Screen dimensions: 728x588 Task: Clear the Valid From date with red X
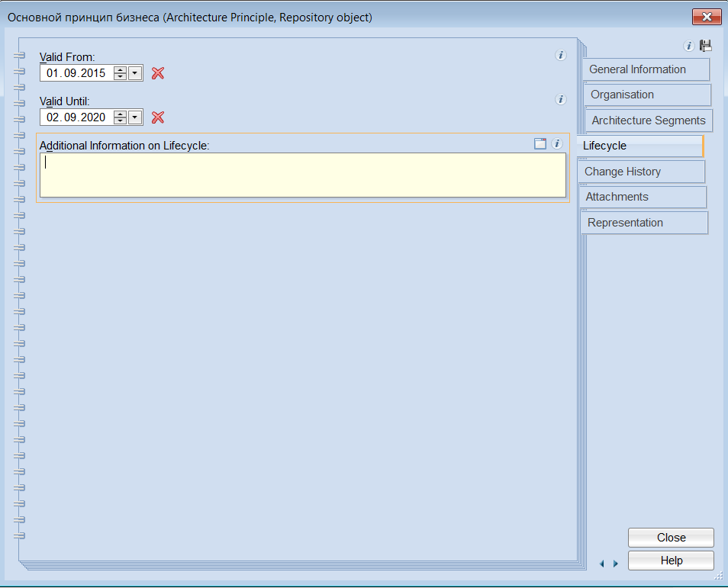(158, 73)
